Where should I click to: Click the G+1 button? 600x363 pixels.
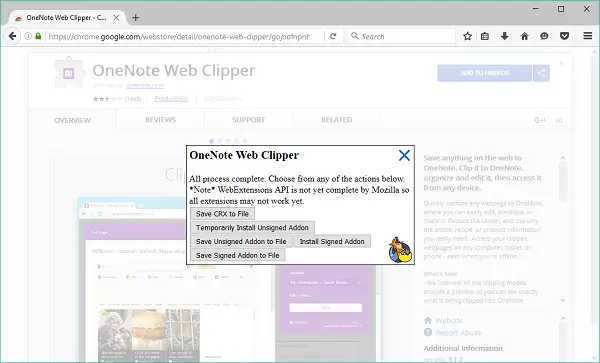540,120
